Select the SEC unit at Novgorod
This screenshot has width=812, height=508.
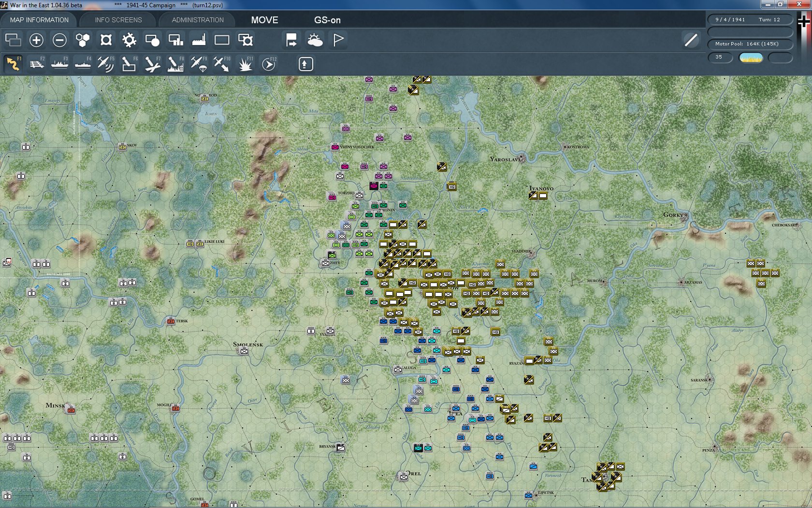(204, 98)
